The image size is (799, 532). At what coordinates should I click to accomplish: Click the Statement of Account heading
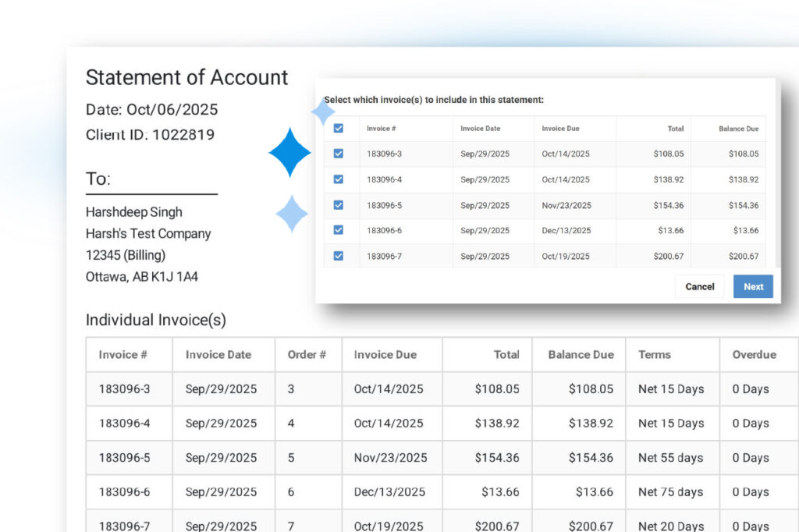click(x=186, y=77)
